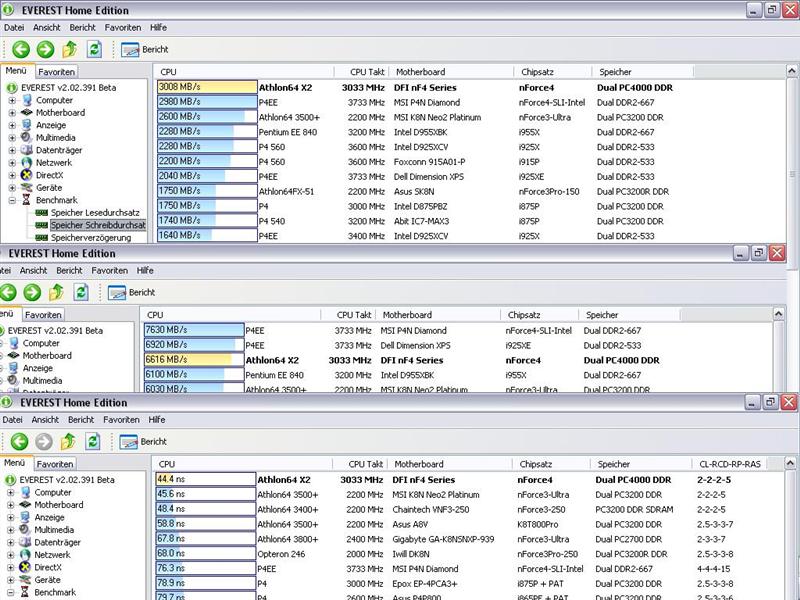The image size is (800, 600).
Task: Click the 44.4 ns result bar in bottom window
Action: pyautogui.click(x=206, y=479)
